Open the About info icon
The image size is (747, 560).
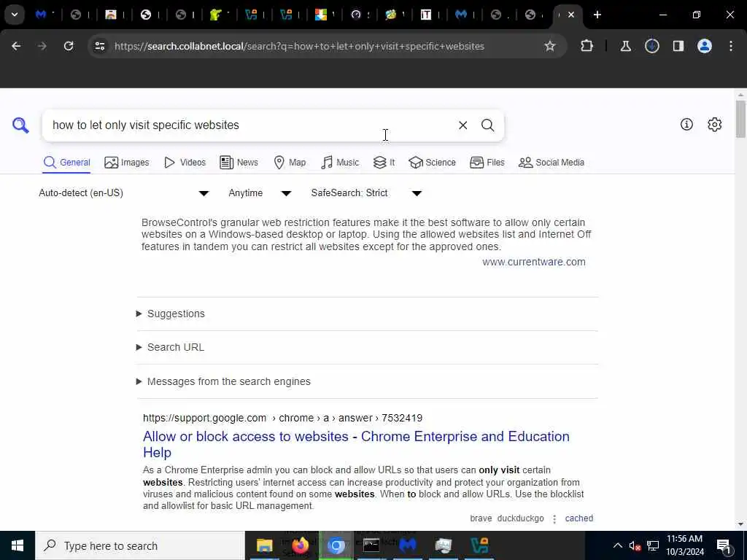click(686, 125)
